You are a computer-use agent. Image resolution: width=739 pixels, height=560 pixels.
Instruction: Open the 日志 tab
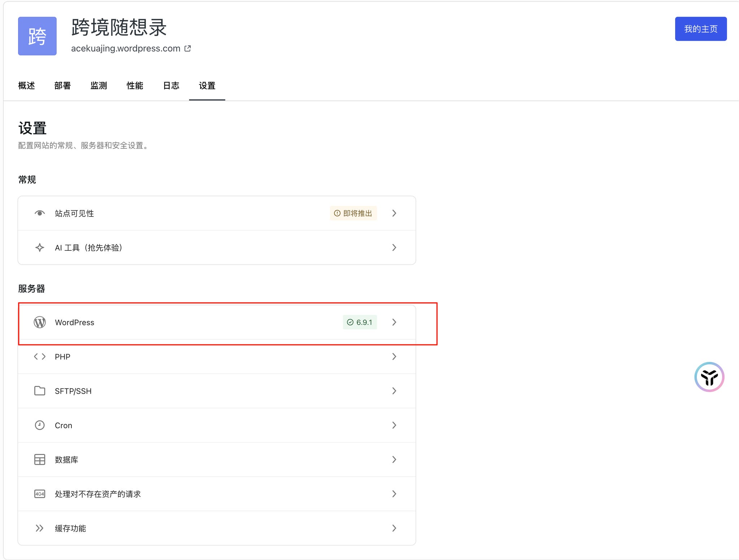tap(171, 86)
